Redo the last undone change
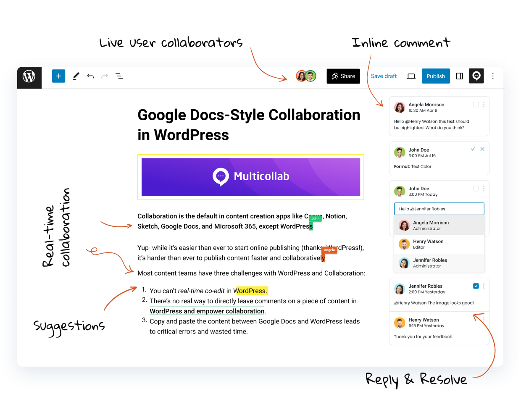Viewport: 521px width, 420px height. (105, 76)
